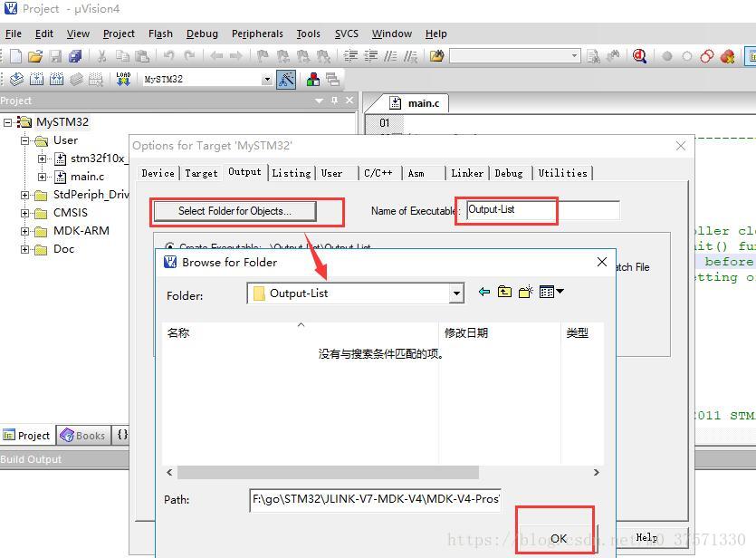Click the Navigate Backwards arrow icon
This screenshot has height=558, width=756.
coord(216,56)
